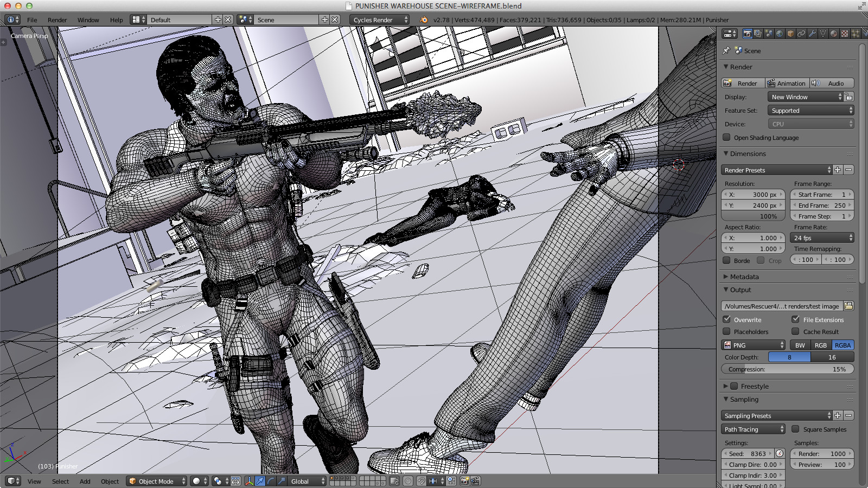Open the PNG file format dropdown
Screen dimensions: 868x488
point(754,345)
